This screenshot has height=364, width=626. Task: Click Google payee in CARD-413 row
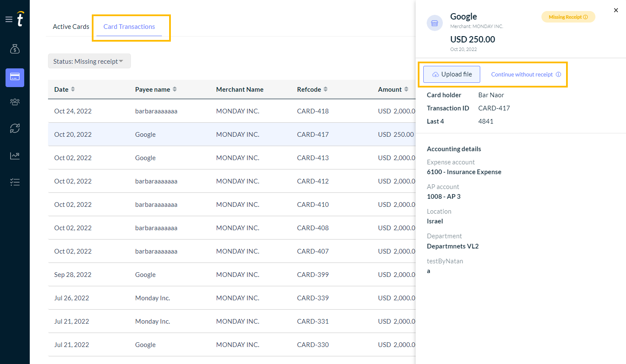coord(145,158)
